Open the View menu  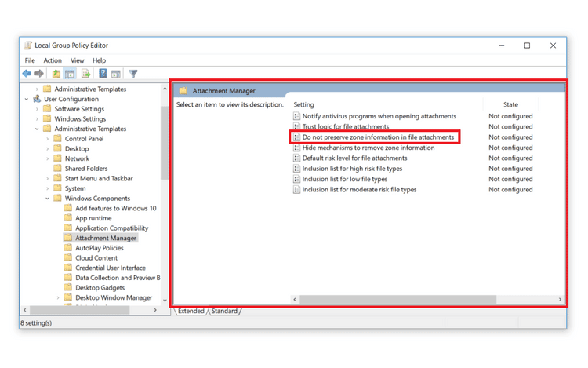[x=78, y=60]
